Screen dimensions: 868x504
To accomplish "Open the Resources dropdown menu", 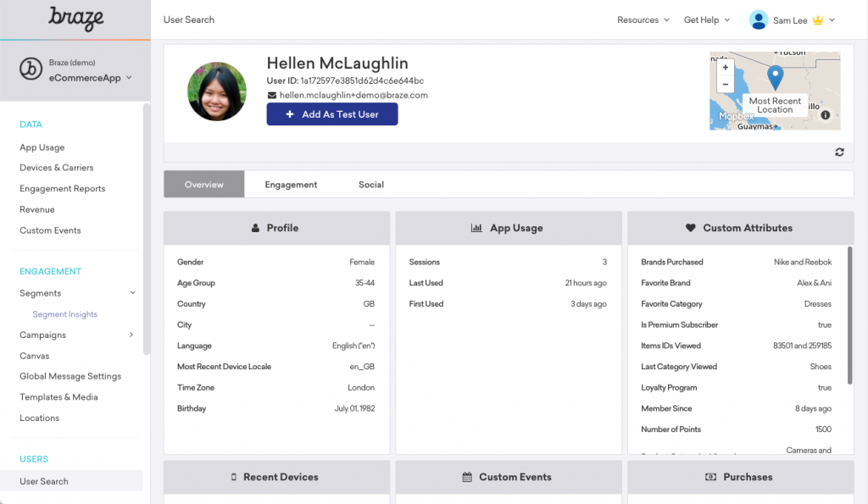I will pos(643,20).
